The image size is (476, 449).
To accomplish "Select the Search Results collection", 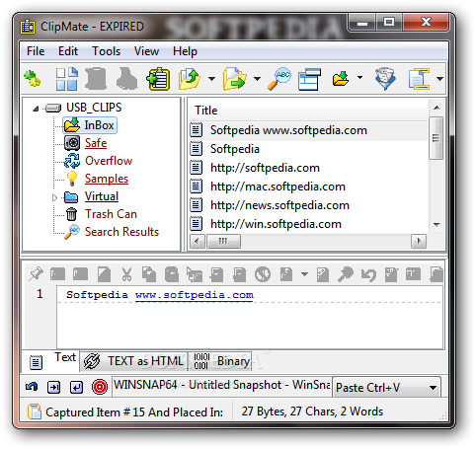I will (121, 232).
